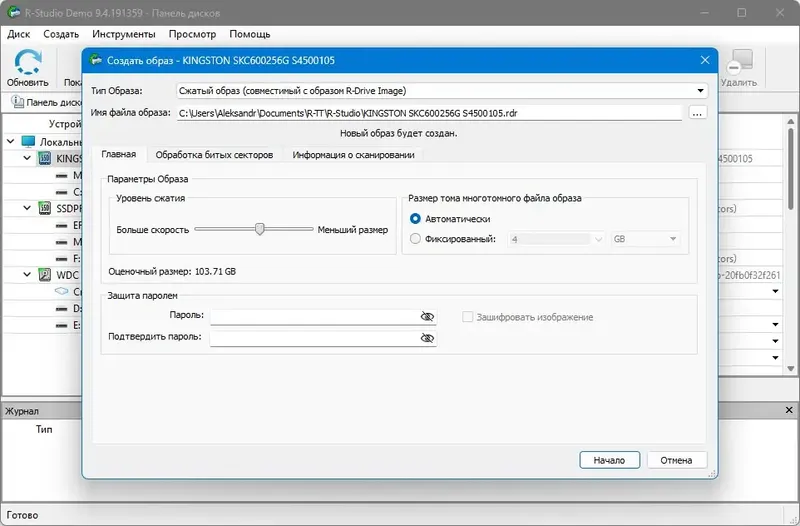Viewport: 800px width, 526px height.
Task: Click the Отмена button
Action: coord(677,460)
